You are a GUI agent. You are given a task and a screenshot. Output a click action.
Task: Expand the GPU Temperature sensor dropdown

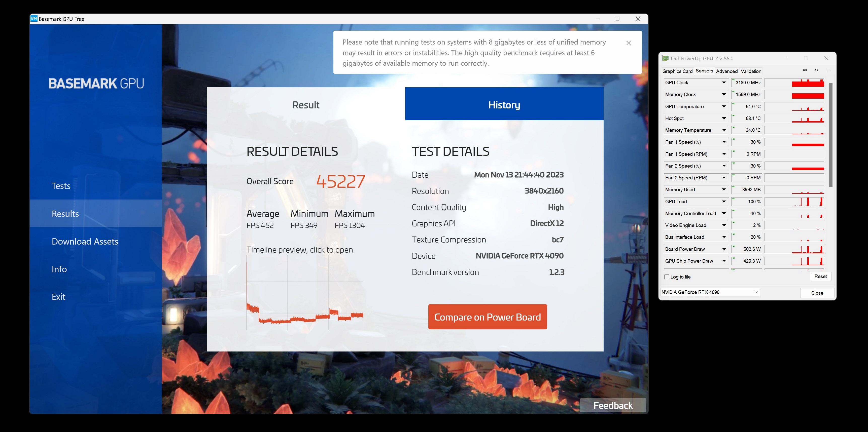tap(724, 106)
